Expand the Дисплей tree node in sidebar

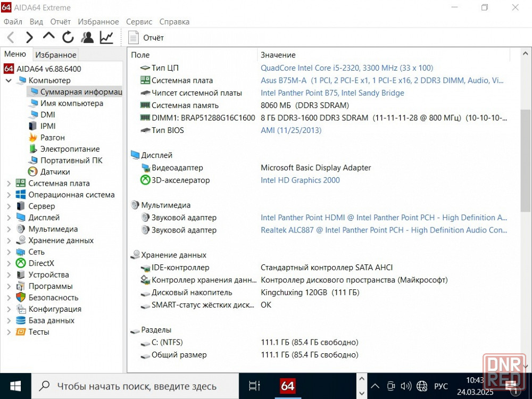tap(9, 218)
